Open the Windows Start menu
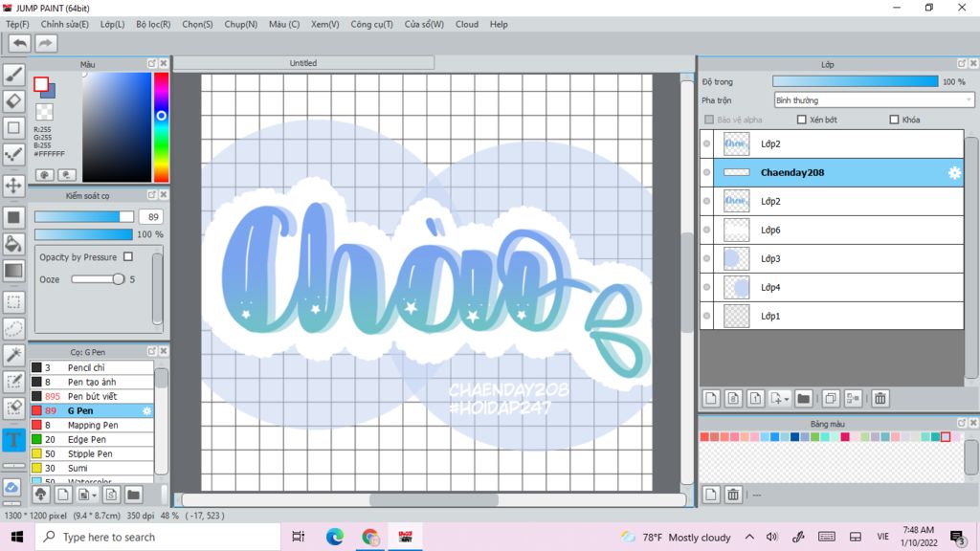Screen dimensions: 980x551 pos(17,538)
